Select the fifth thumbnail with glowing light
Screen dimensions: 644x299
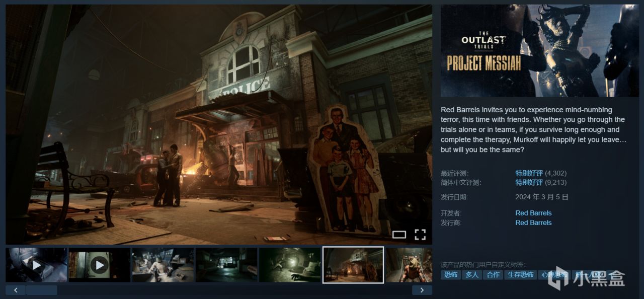[x=290, y=265]
